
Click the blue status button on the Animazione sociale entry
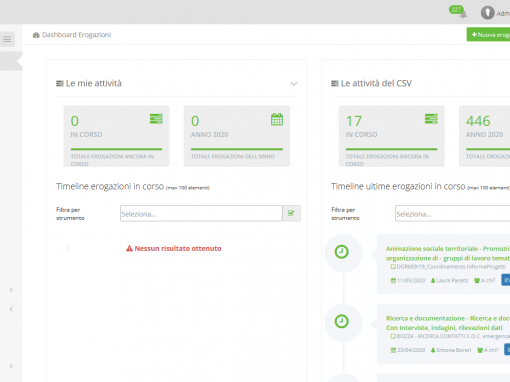pos(506,280)
